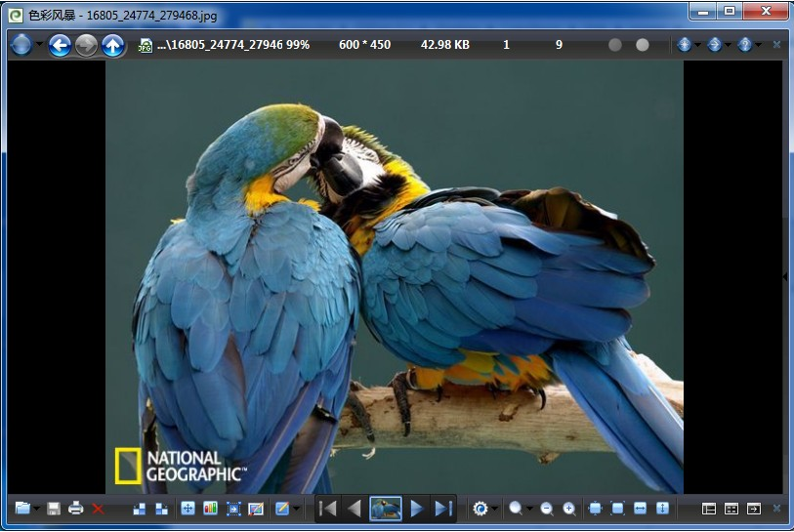Toggle the sidebar panel layout view
Image resolution: width=794 pixels, height=532 pixels.
pyautogui.click(x=709, y=509)
